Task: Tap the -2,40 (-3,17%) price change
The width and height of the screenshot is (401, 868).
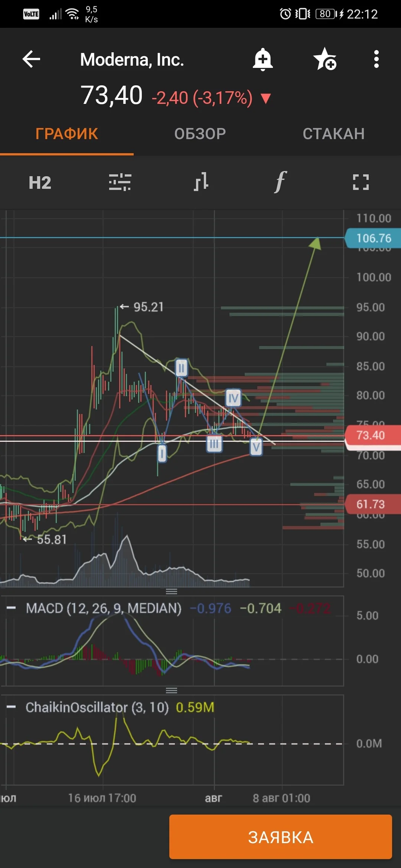Action: (202, 98)
